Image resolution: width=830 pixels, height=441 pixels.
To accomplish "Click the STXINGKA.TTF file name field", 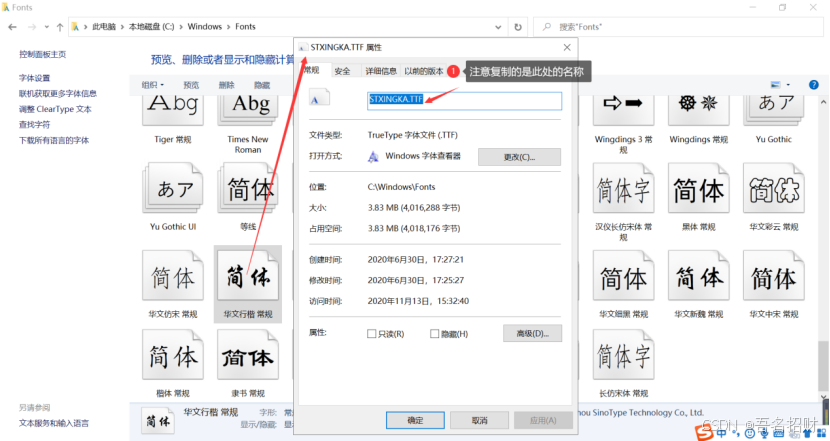I will coord(464,101).
